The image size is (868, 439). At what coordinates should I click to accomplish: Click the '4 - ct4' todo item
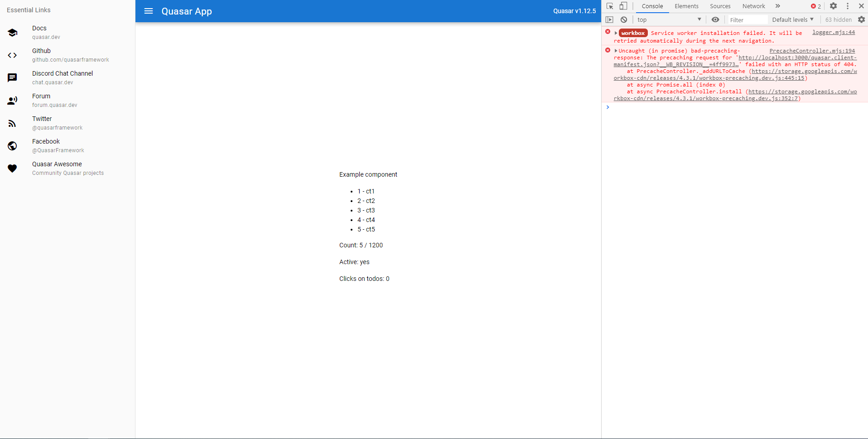pyautogui.click(x=366, y=220)
